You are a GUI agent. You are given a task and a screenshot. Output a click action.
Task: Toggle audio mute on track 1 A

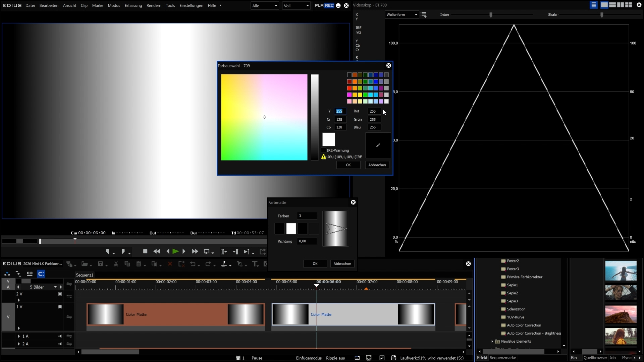60,336
